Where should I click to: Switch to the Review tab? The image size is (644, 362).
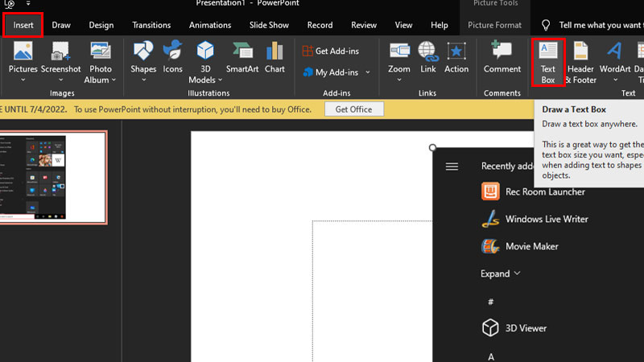[x=364, y=25]
